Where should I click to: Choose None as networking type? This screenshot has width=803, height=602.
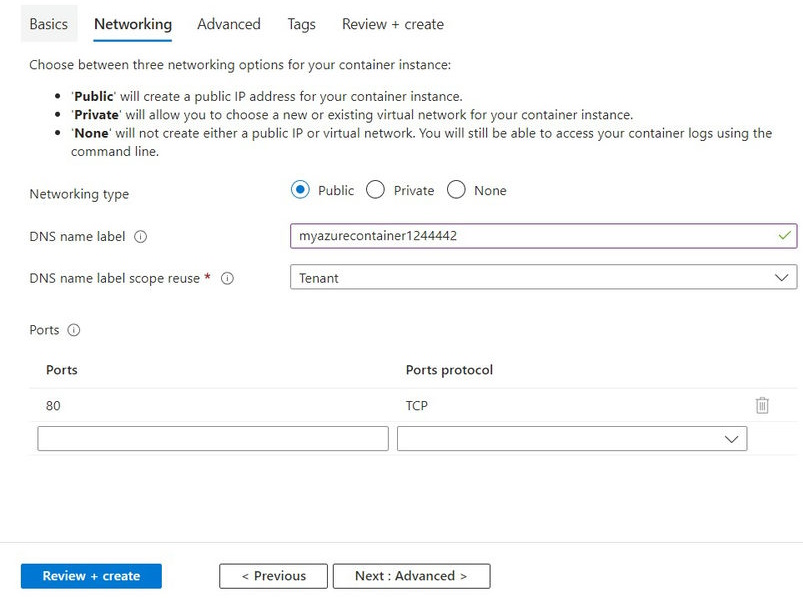tap(456, 190)
